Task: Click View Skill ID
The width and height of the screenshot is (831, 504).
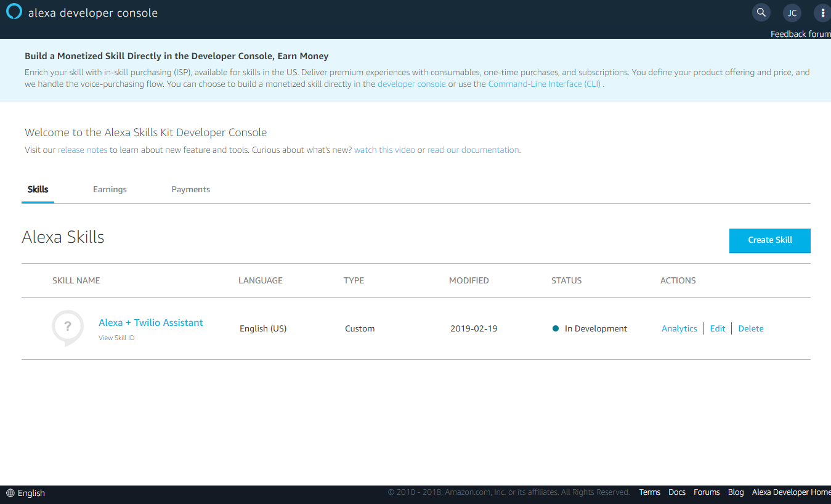Action: [116, 338]
